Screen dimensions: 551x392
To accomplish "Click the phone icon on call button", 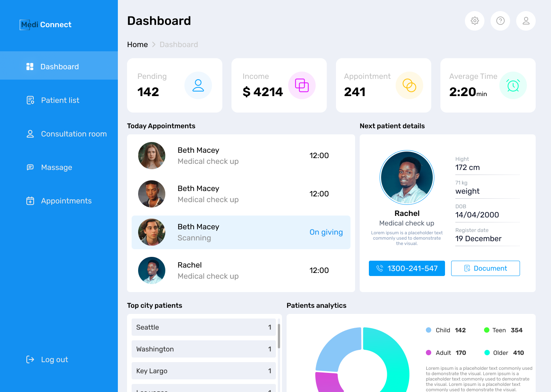I will pos(380,268).
